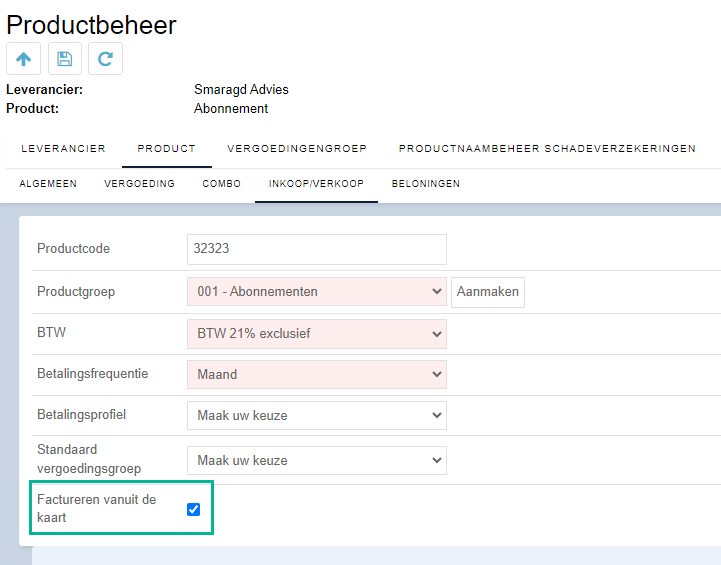This screenshot has height=565, width=721.
Task: Click the Factureren vanuit de kaart label
Action: tap(97, 508)
